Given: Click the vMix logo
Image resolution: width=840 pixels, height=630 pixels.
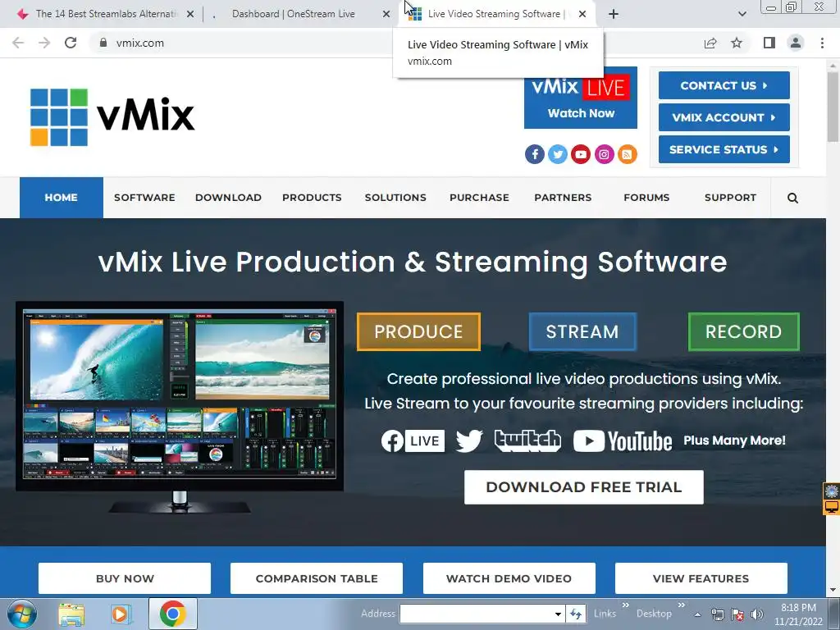Looking at the screenshot, I should pos(112,116).
